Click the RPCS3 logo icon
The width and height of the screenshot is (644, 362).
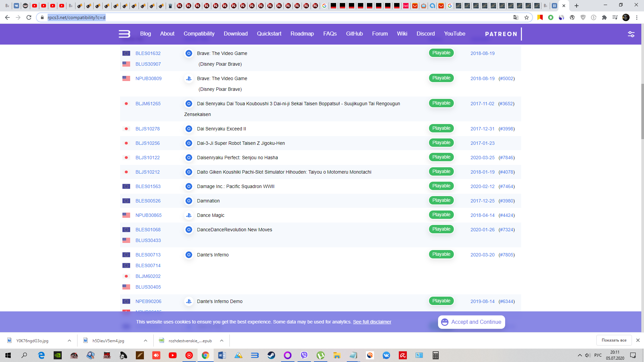click(x=124, y=34)
